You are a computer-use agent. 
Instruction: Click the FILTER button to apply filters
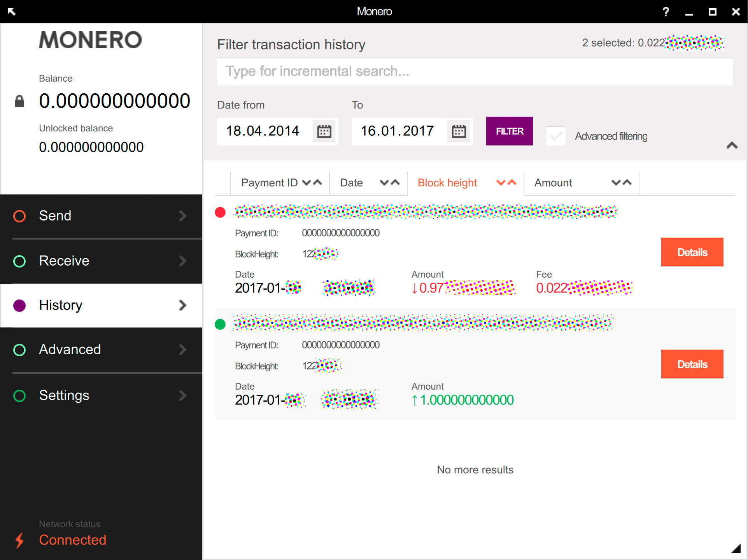point(508,130)
